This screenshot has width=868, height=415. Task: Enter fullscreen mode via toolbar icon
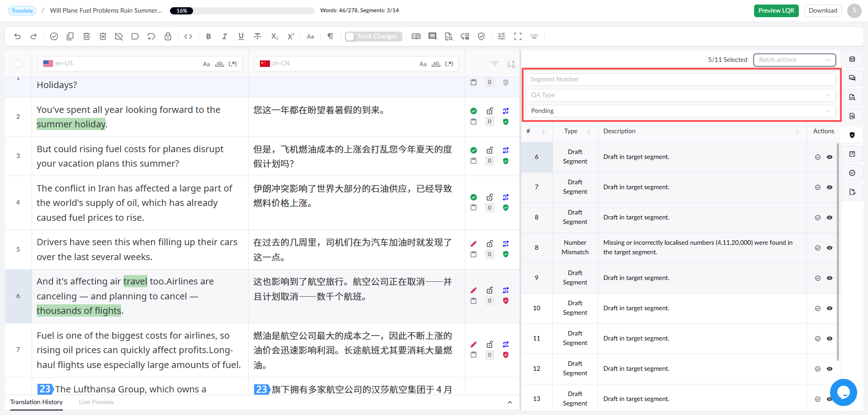click(518, 37)
